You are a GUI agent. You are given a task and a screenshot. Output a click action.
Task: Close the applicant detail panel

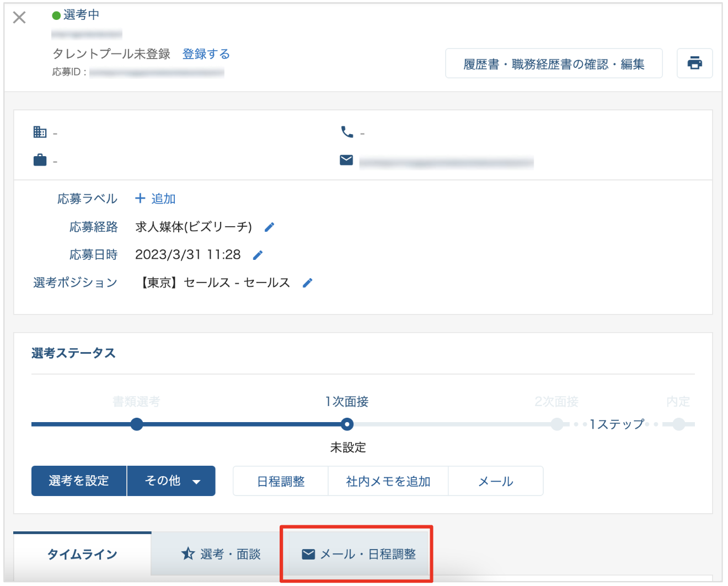point(19,18)
